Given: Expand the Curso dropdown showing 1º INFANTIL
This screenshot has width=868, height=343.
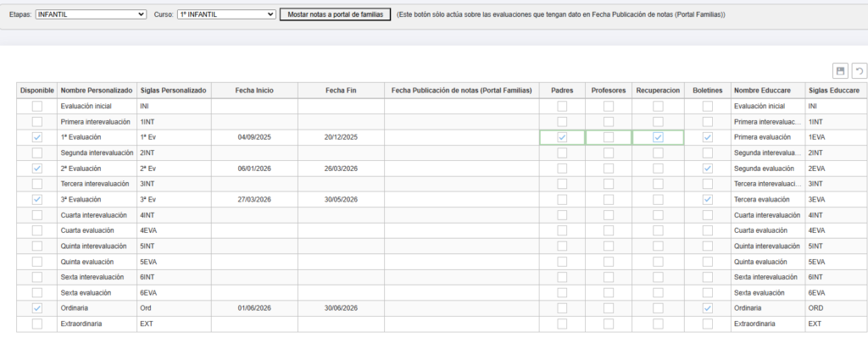Looking at the screenshot, I should tap(226, 15).
